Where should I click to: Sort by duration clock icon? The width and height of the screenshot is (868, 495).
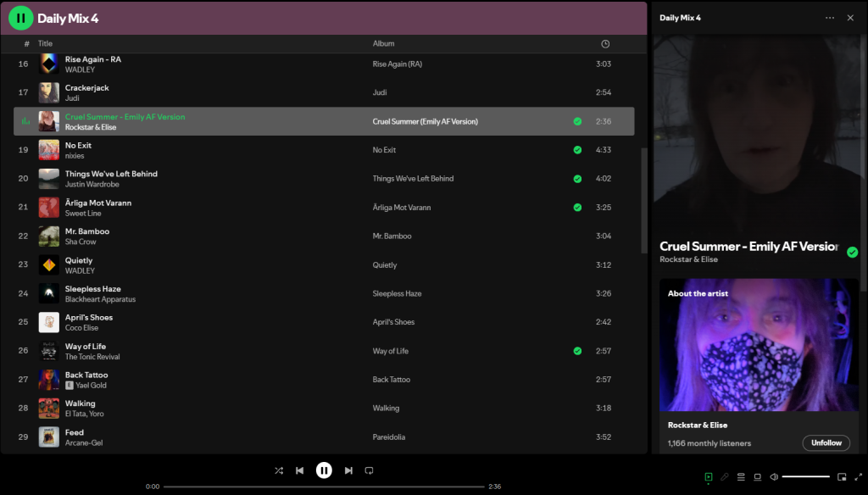[605, 44]
